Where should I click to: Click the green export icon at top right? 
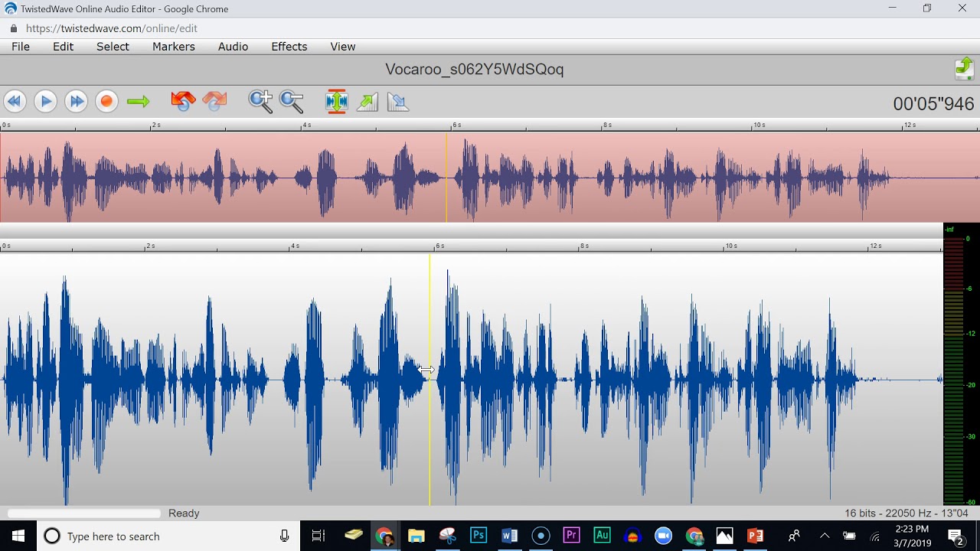point(964,69)
